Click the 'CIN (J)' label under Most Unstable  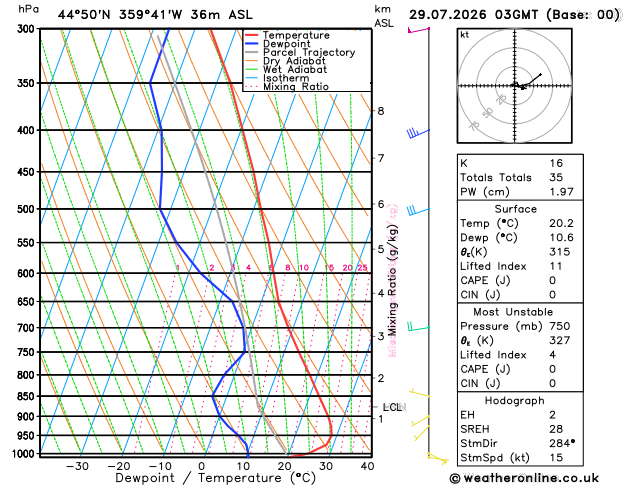pos(480,383)
